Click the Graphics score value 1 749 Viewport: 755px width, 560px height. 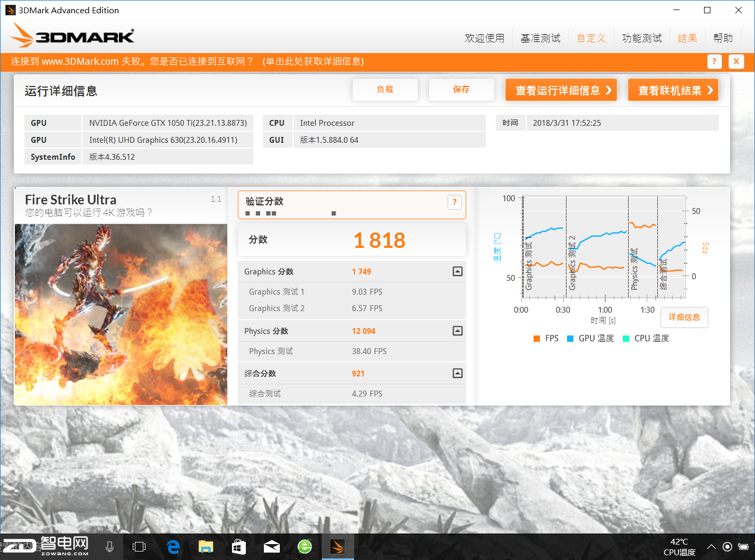[362, 271]
